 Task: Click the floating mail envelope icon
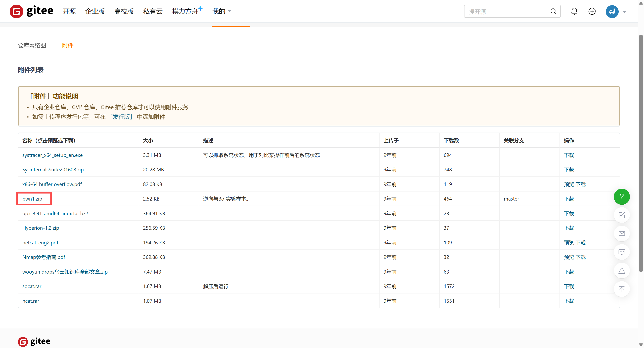(621, 234)
